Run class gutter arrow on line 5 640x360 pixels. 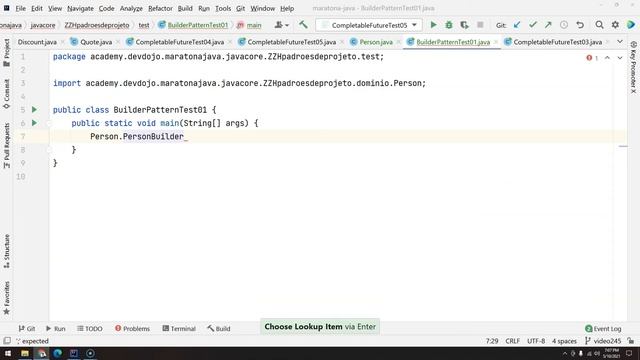[35, 109]
